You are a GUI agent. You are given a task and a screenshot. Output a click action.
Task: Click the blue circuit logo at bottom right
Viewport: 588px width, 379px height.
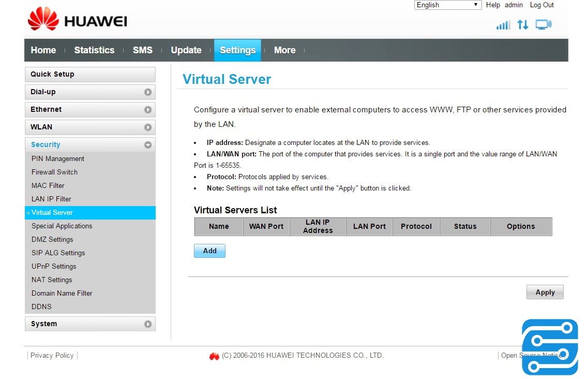point(550,347)
